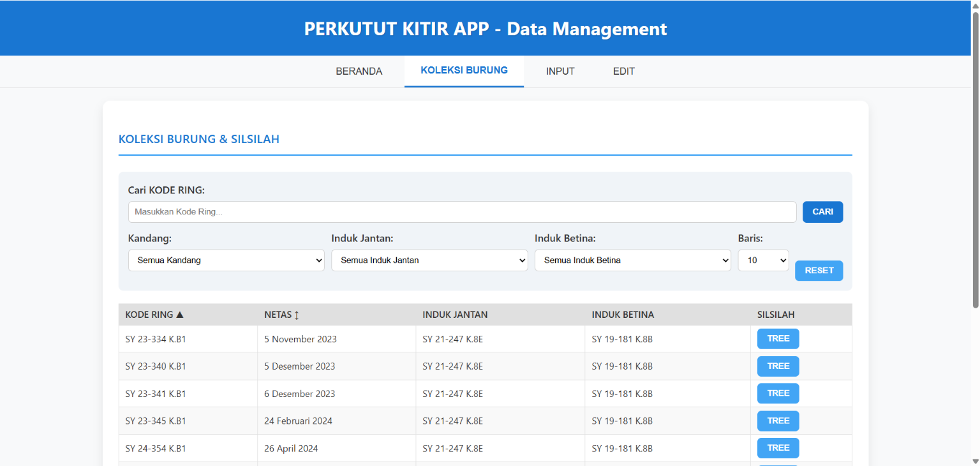Change the Baris row count dropdown
This screenshot has width=980, height=466.
pos(763,260)
